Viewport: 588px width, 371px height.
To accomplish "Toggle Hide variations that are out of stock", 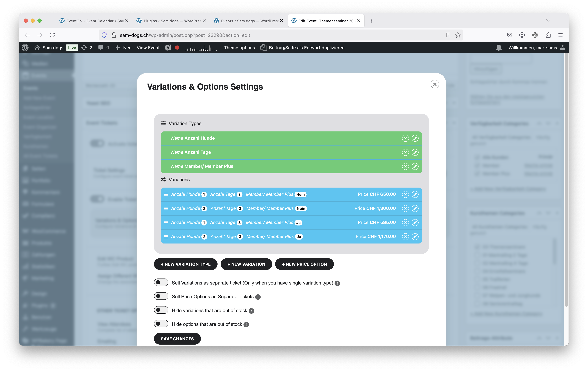I will (161, 310).
